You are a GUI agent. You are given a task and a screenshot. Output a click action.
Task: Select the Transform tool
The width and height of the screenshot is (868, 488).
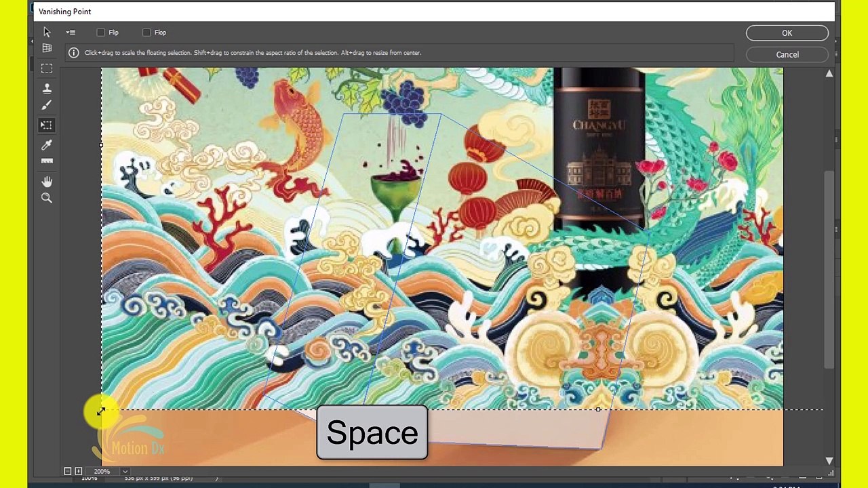pos(47,125)
